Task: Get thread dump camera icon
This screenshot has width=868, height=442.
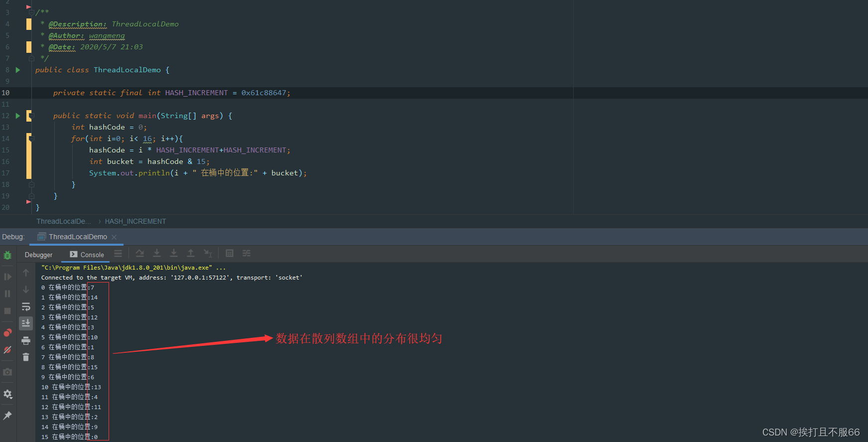Action: (x=7, y=372)
